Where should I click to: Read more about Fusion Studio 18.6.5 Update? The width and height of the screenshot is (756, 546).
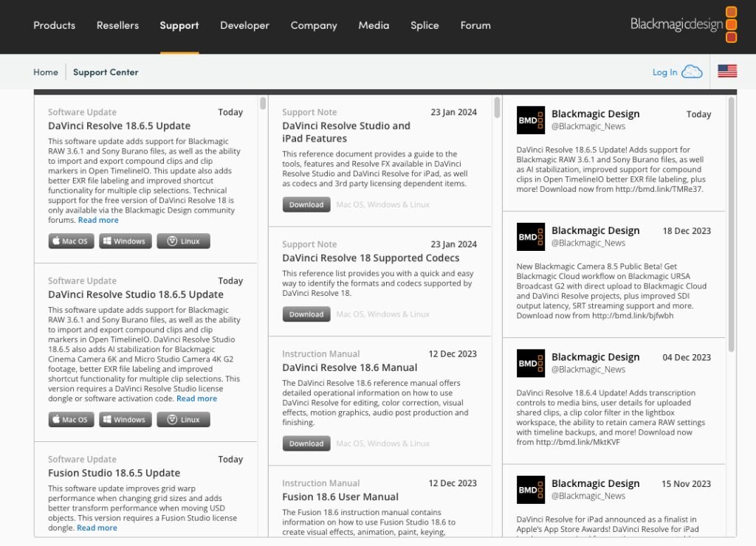97,528
